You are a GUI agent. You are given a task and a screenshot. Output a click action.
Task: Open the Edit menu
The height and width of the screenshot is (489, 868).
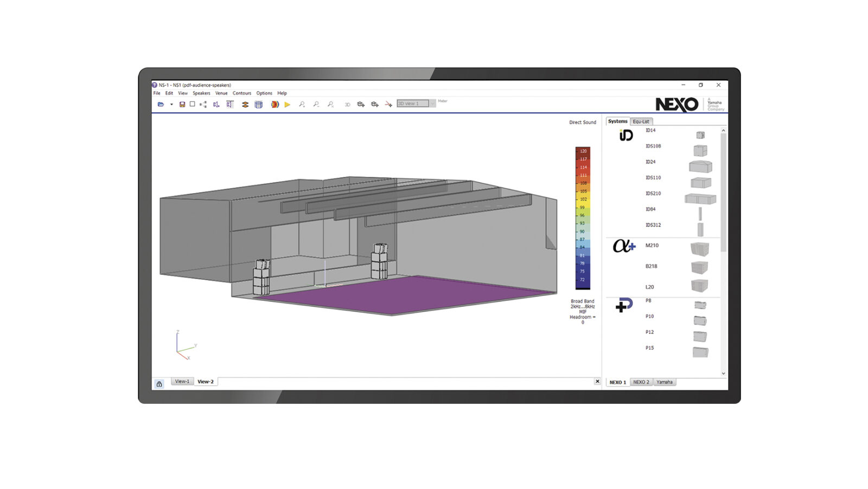click(x=169, y=93)
